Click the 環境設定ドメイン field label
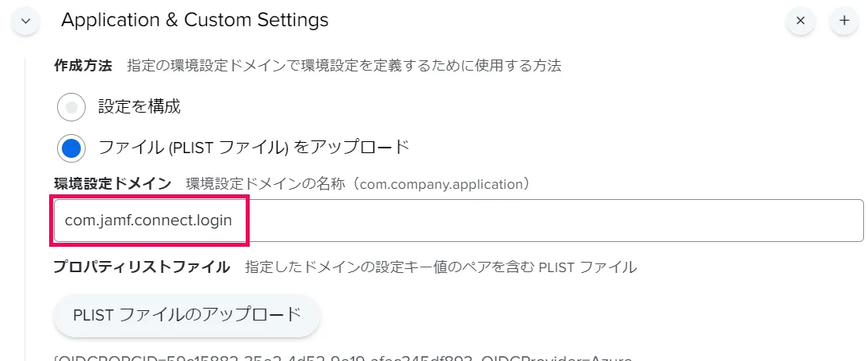This screenshot has width=868, height=361. click(112, 184)
